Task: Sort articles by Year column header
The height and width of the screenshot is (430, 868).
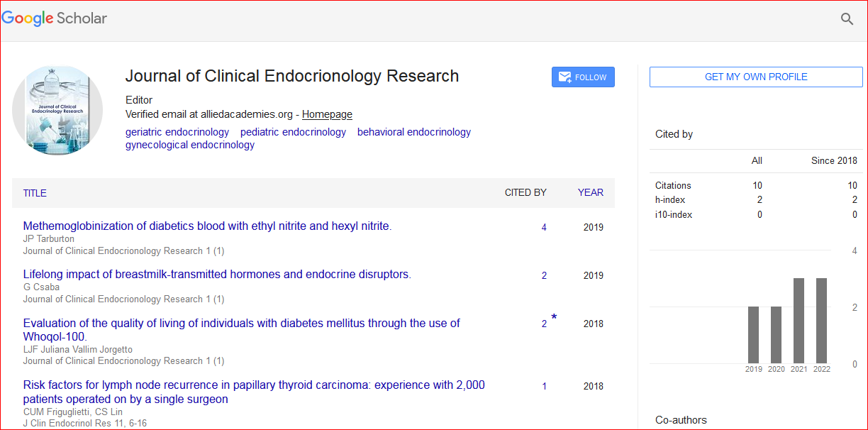Action: pyautogui.click(x=590, y=192)
